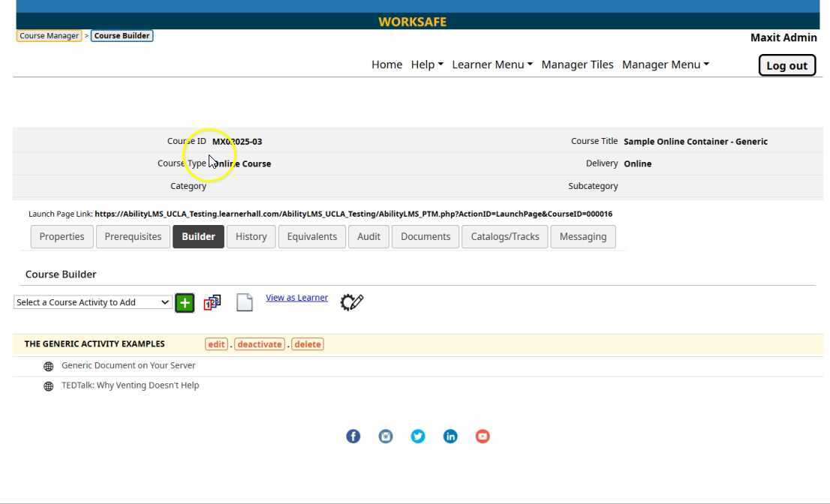Click the blank page document icon
The image size is (830, 504).
pyautogui.click(x=245, y=302)
